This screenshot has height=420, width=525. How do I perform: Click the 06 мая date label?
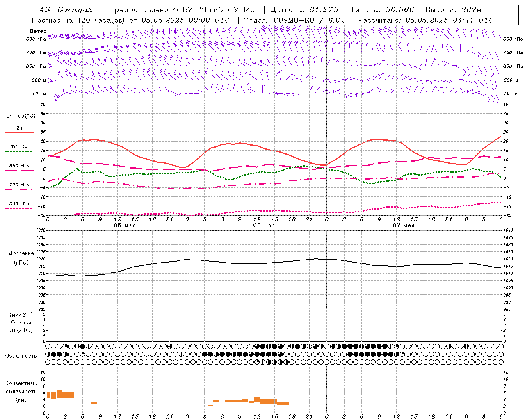tap(264, 226)
